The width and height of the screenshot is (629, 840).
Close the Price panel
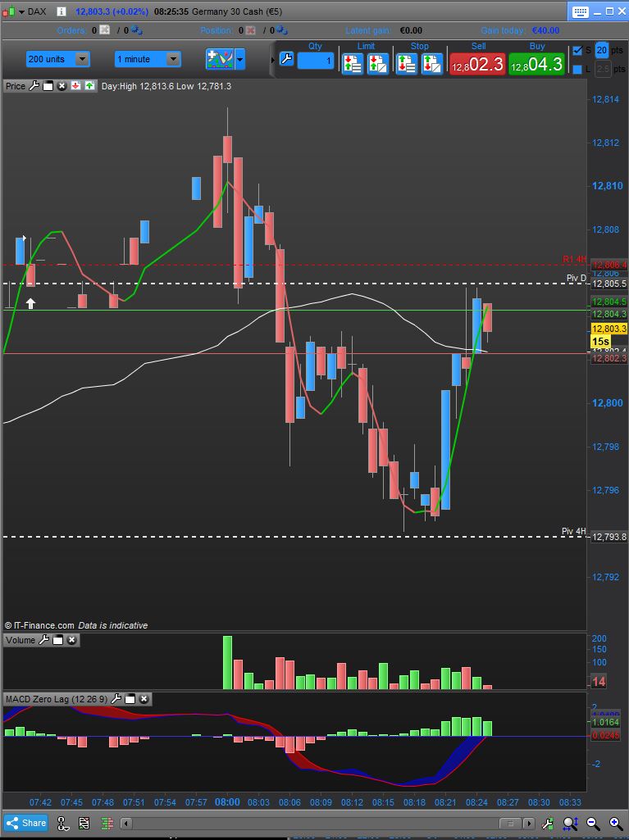point(62,86)
